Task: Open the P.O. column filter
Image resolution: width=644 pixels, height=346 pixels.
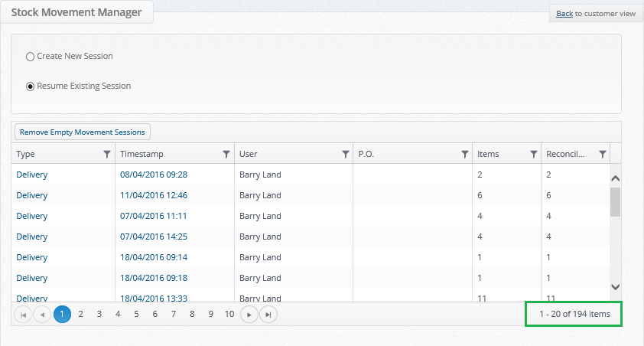Action: tap(464, 154)
